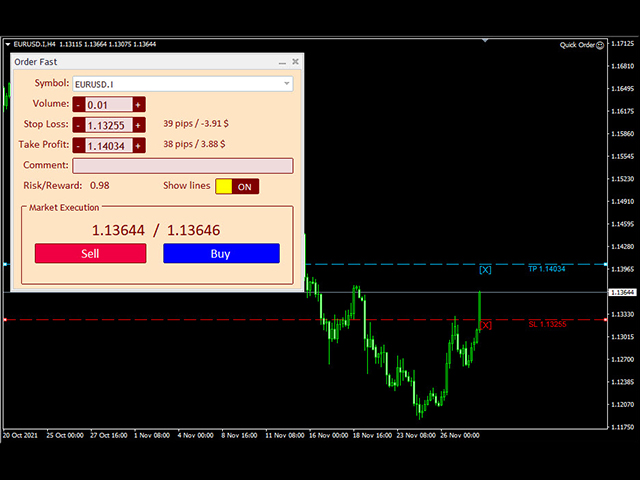
Task: Remove SL line via red [X] marker
Action: (x=485, y=325)
